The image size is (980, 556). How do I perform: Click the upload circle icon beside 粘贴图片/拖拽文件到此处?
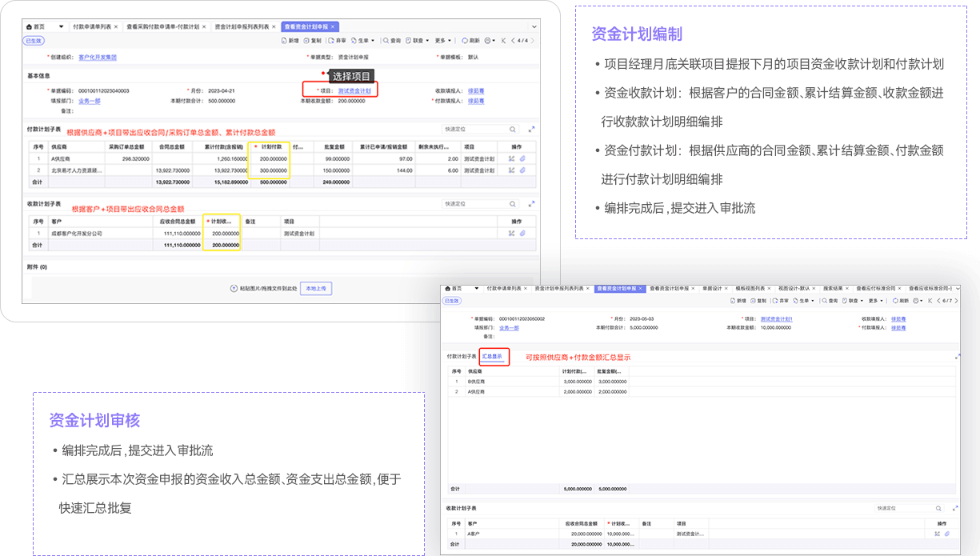(x=232, y=288)
